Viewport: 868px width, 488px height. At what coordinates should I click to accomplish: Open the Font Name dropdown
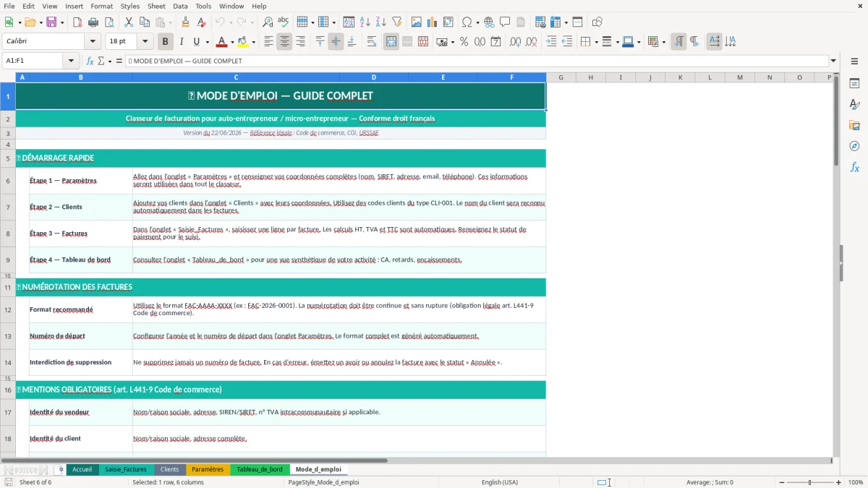92,42
